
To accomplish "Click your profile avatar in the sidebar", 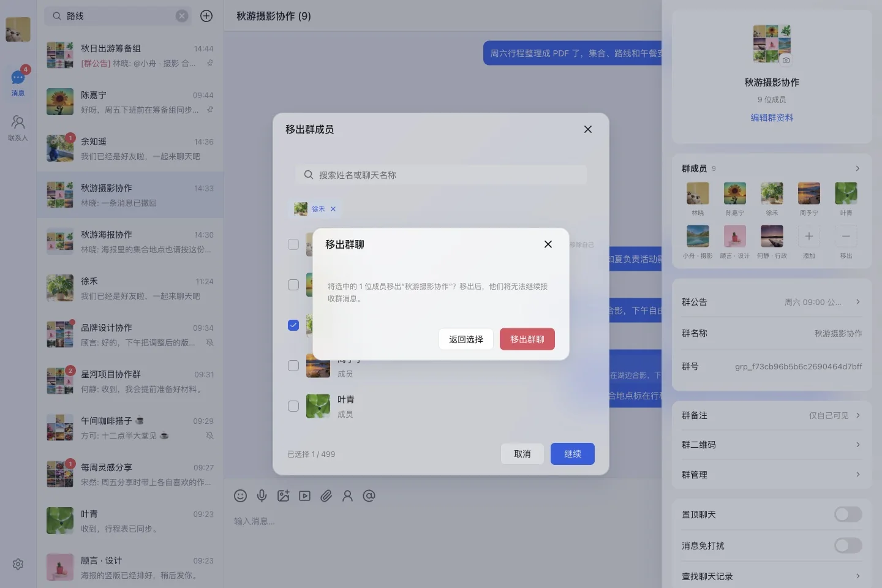I will (18, 29).
